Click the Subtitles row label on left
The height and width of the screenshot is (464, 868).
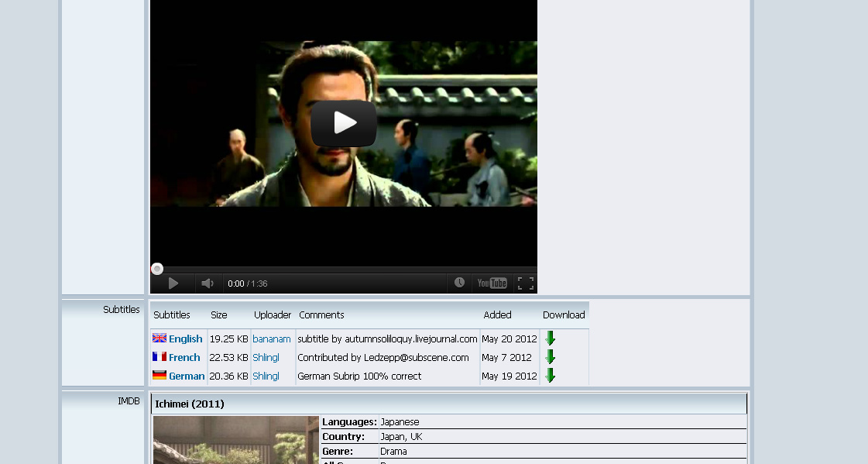pyautogui.click(x=122, y=310)
